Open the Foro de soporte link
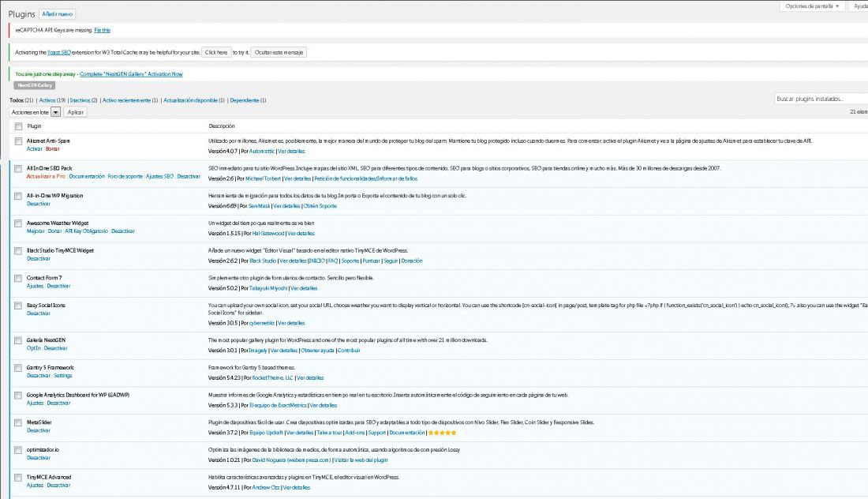 pyautogui.click(x=125, y=177)
